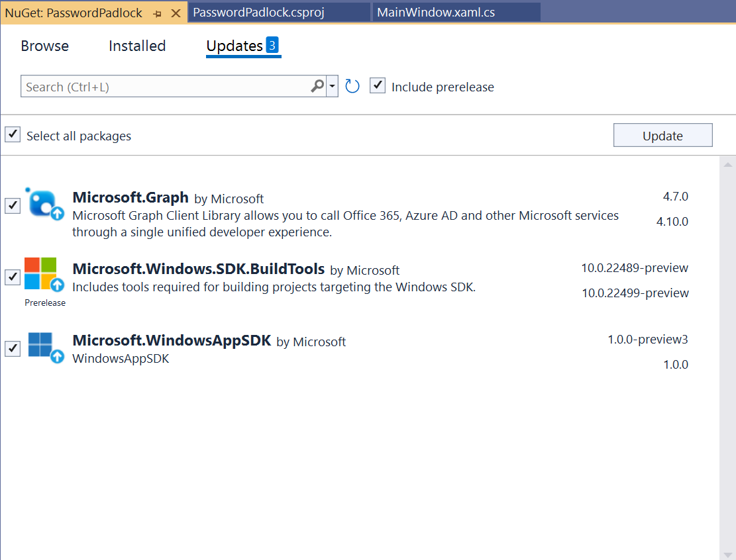Select the Microsoft.Windows.SDK.BuildTools package name

(x=199, y=269)
